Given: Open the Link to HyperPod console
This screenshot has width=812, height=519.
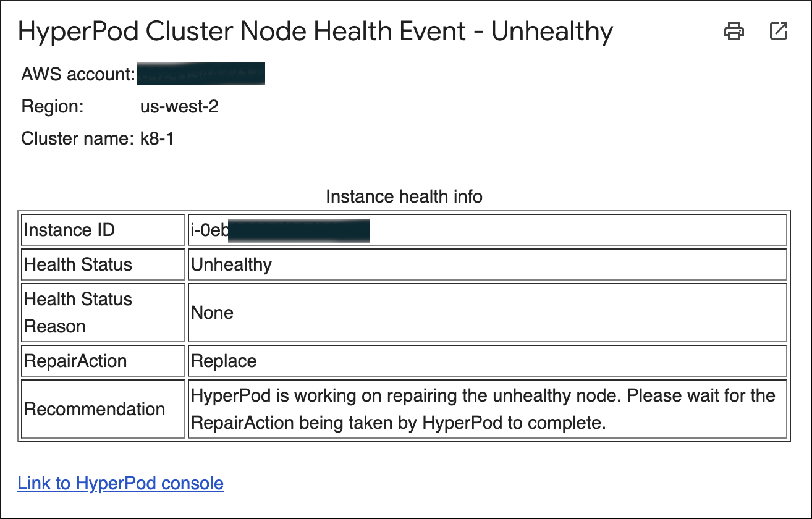Looking at the screenshot, I should point(121,483).
